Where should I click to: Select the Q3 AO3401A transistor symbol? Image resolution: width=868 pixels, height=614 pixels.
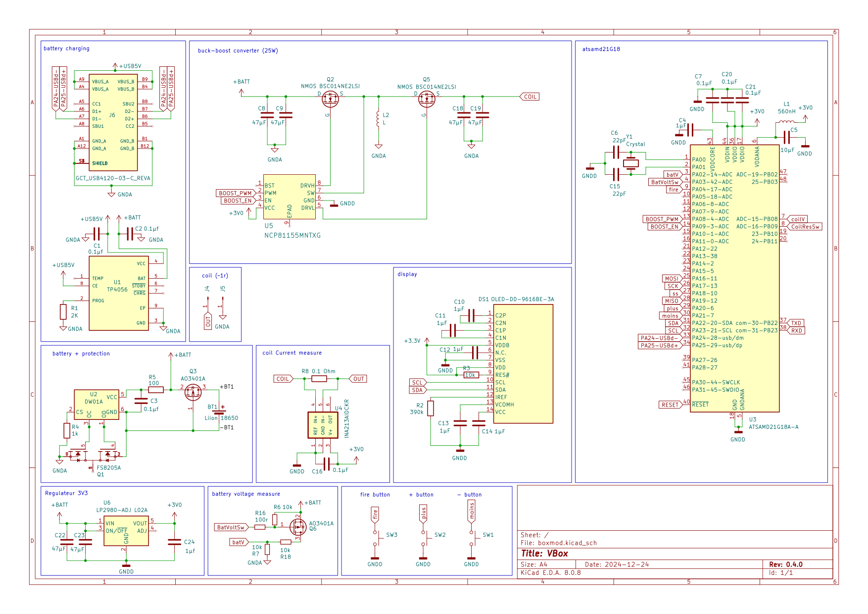coord(193,392)
